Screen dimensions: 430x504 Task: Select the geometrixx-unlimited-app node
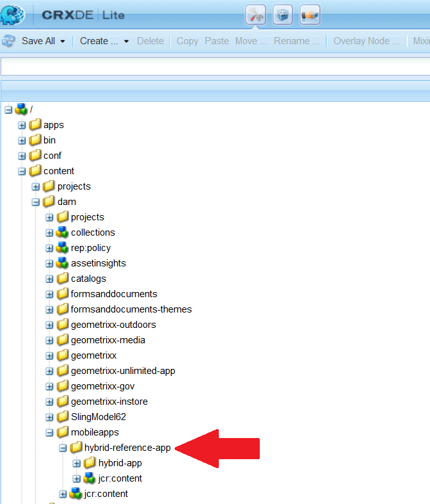click(x=123, y=371)
